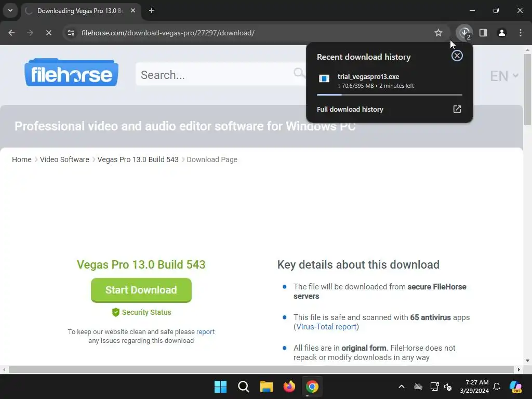Viewport: 532px width, 399px height.
Task: Launch Firefox from the taskbar
Action: [x=289, y=387]
